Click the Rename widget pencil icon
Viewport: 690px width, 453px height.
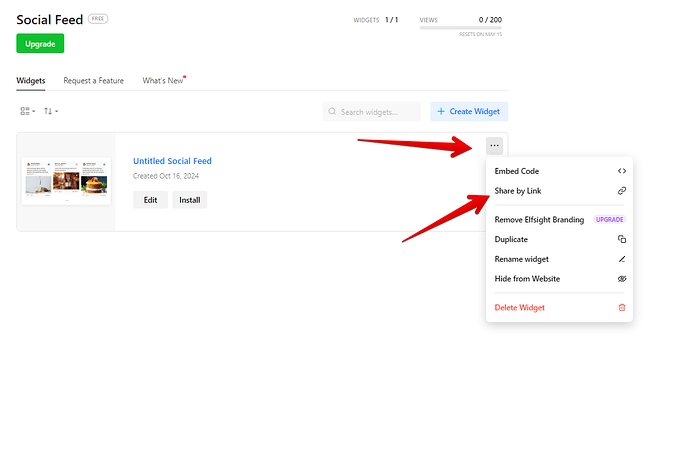pyautogui.click(x=622, y=259)
